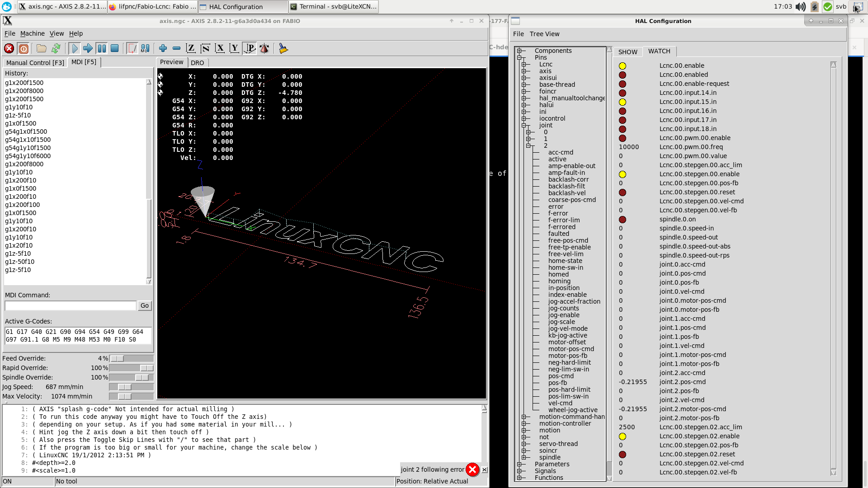Screen dimensions: 868x488
Task: Expand the motion pins node
Action: tap(524, 431)
